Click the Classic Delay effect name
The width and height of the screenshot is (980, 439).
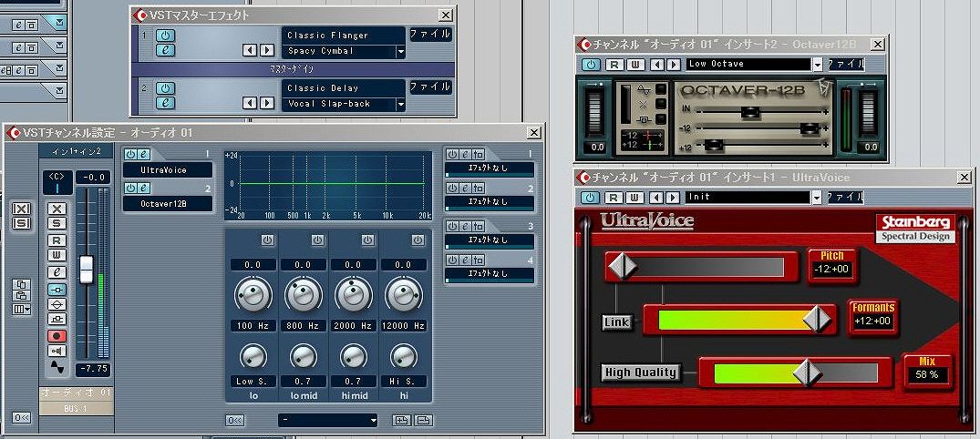click(343, 88)
